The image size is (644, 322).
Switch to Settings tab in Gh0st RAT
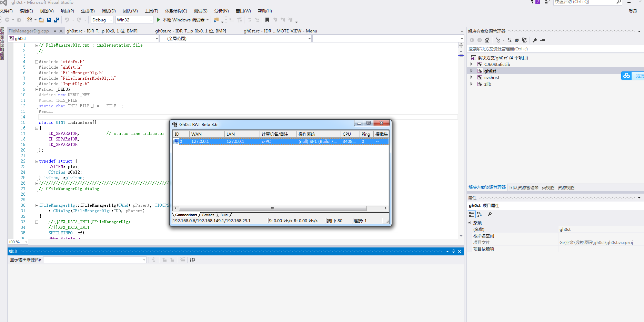pos(208,215)
